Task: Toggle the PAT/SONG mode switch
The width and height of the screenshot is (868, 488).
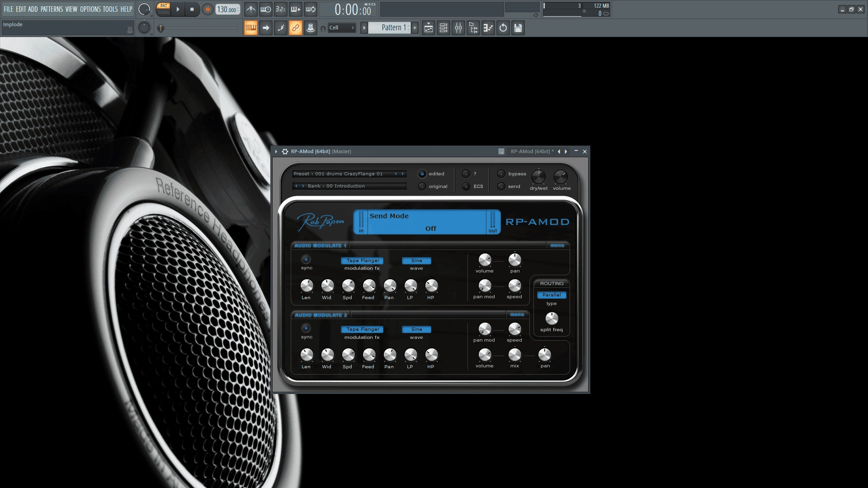Action: pyautogui.click(x=164, y=9)
